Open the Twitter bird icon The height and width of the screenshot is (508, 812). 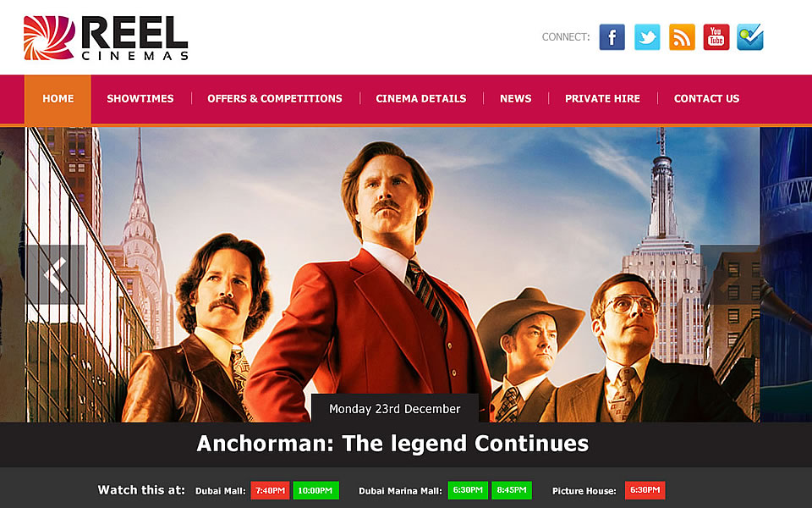647,36
